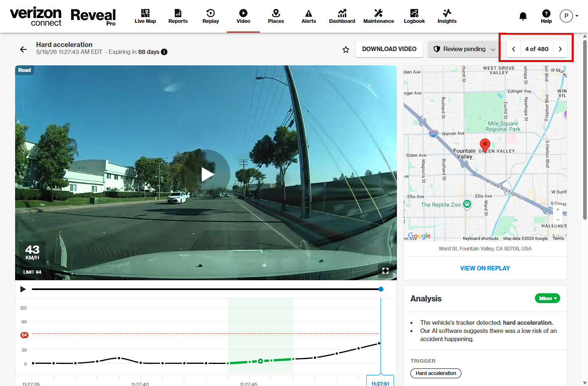588x386 pixels.
Task: Zoom in on the map
Action: tap(557, 210)
